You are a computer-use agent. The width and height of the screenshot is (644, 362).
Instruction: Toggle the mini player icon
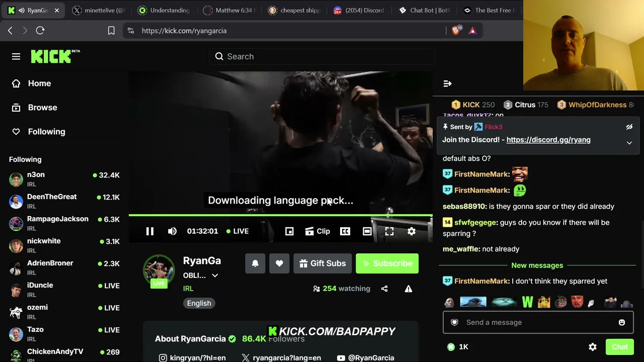289,231
